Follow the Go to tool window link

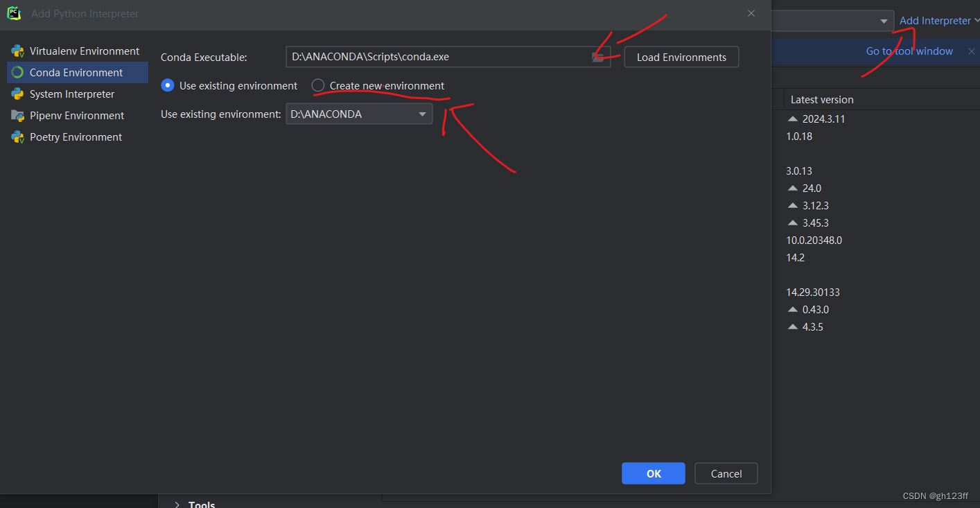tap(909, 51)
